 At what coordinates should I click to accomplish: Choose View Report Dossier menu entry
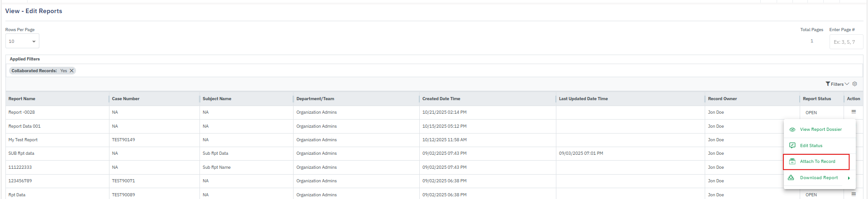click(x=821, y=130)
